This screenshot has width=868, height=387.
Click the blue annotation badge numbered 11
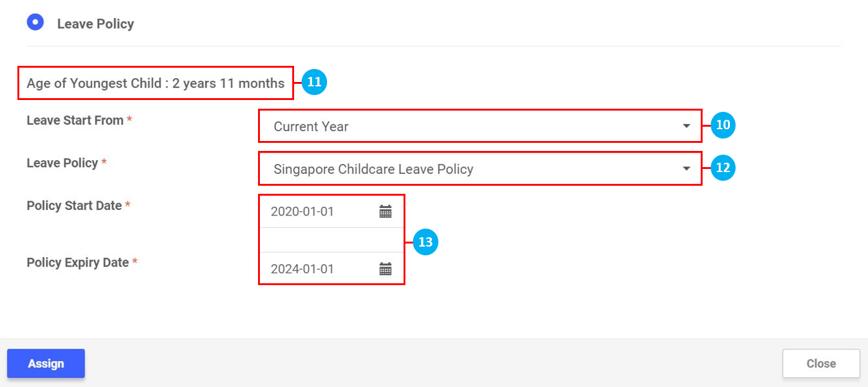point(314,83)
